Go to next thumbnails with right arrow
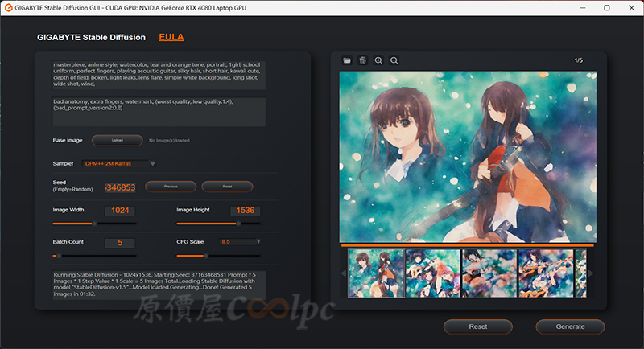 [x=591, y=273]
